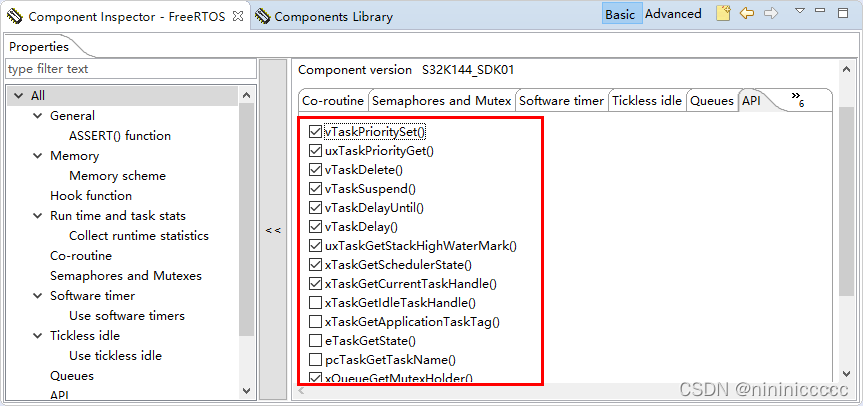The height and width of the screenshot is (406, 863).
Task: Toggle xTaskGetCurrentTaskHandle() checkbox
Action: click(x=315, y=284)
